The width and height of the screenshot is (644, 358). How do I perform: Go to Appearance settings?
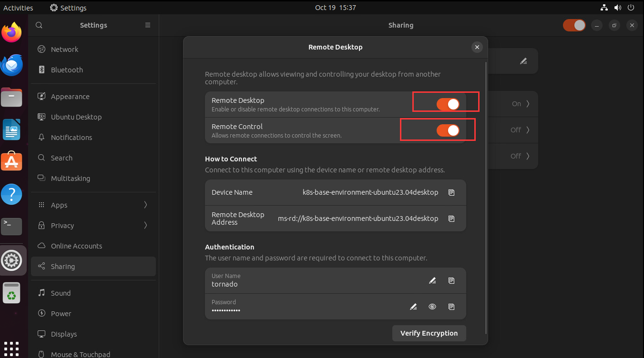93,97
